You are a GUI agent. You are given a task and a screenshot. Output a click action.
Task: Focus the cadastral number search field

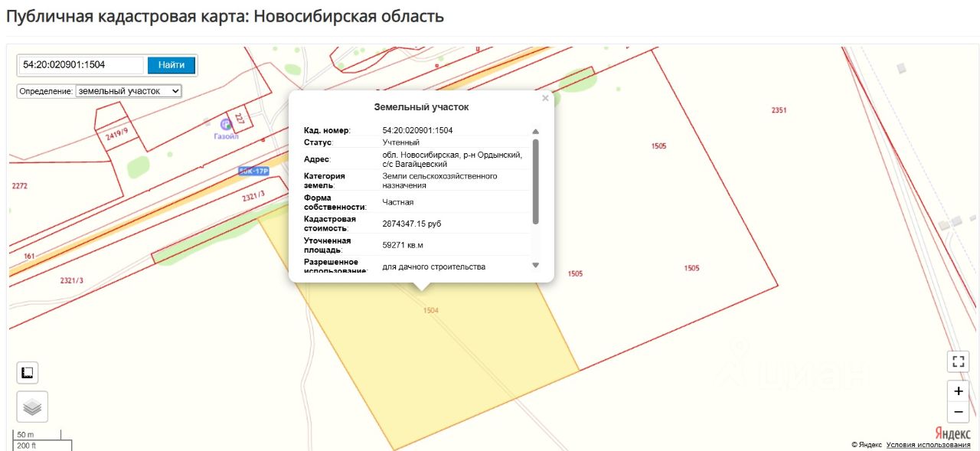(x=82, y=65)
